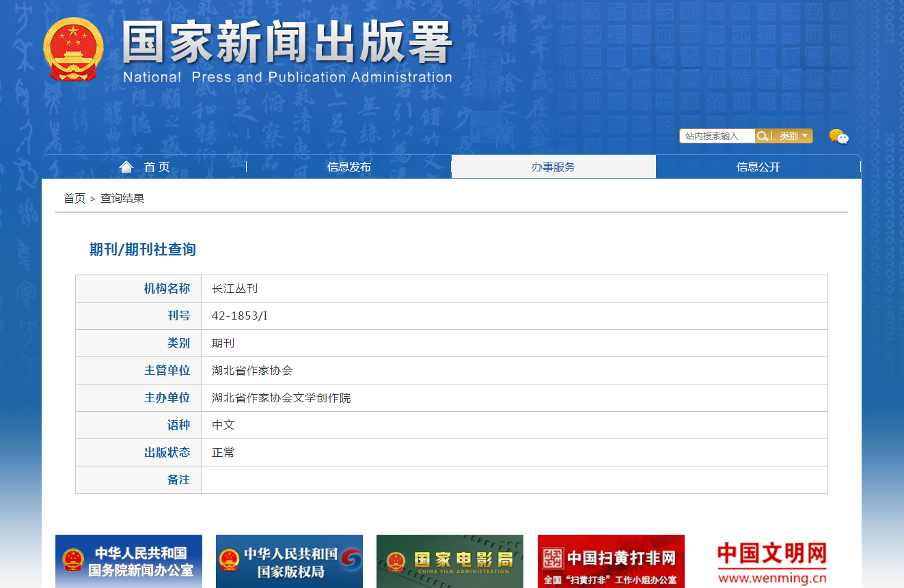
Task: Click the 期刊/期刊社查询 heading
Action: 142,250
